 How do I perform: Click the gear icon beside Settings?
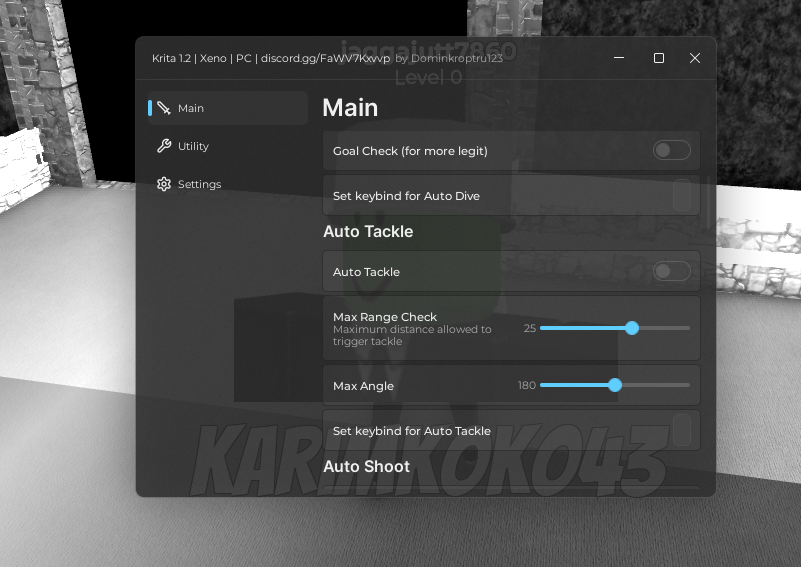164,184
